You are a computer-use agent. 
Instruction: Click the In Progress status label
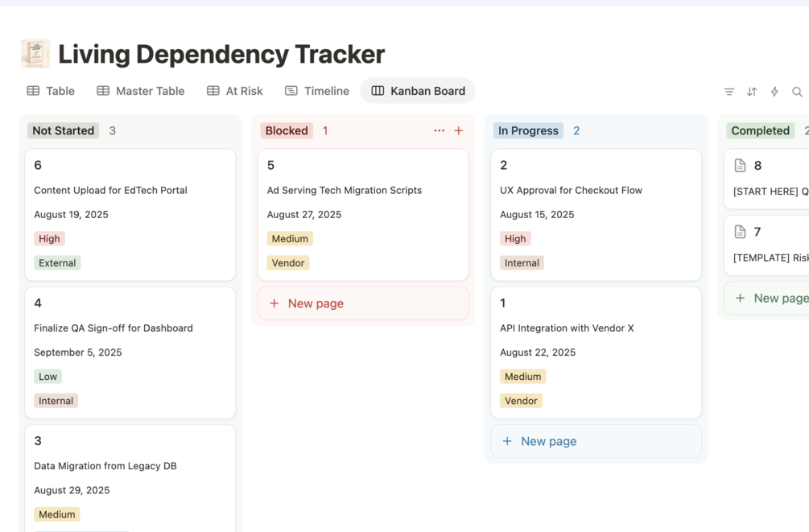click(x=528, y=130)
